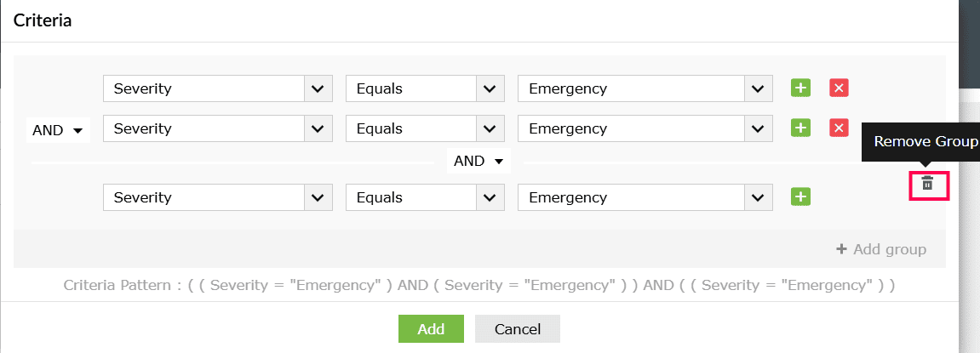Click green plus icon in second criteria row
This screenshot has width=980, height=353.
pos(800,128)
